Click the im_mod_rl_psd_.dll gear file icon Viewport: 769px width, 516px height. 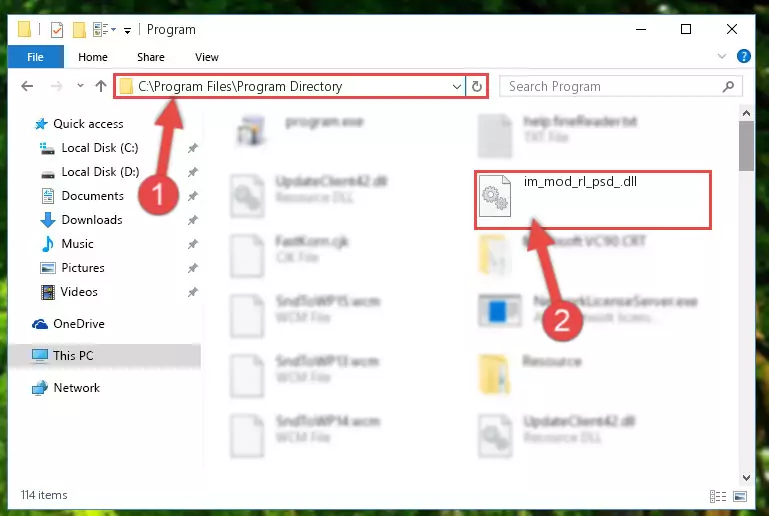point(495,196)
